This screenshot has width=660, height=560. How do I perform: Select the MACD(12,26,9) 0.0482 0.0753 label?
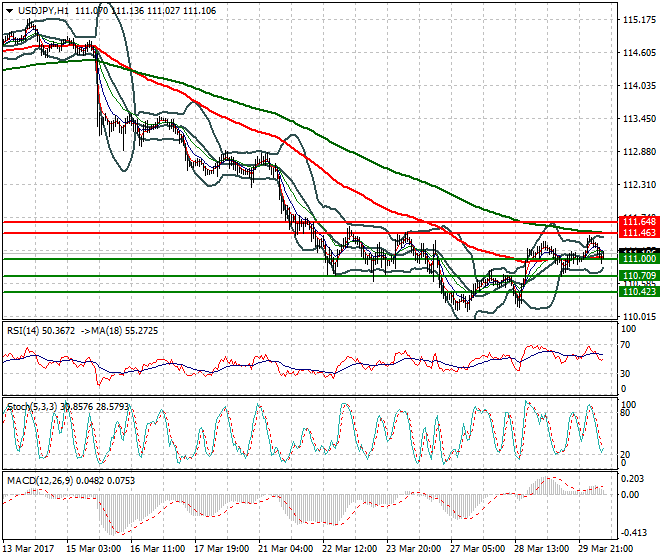[71, 481]
